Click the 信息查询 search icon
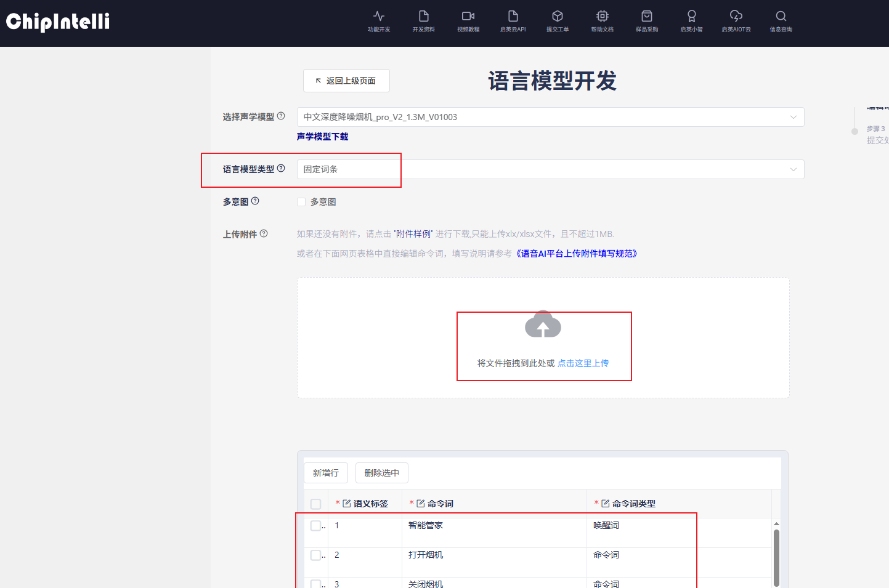This screenshot has width=889, height=588. (x=781, y=17)
